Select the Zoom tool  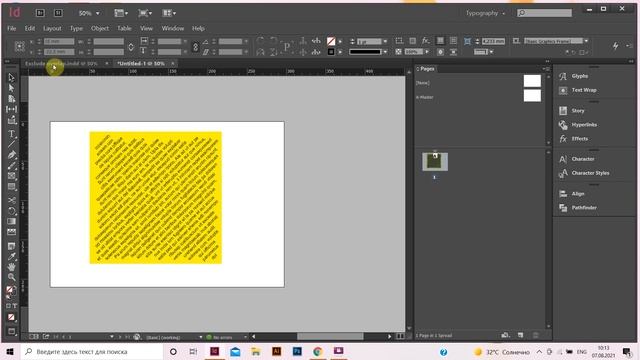pos(11,278)
